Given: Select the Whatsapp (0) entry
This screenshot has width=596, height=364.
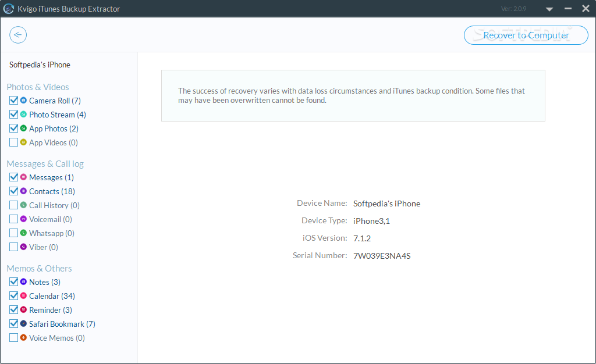Looking at the screenshot, I should click(x=52, y=233).
